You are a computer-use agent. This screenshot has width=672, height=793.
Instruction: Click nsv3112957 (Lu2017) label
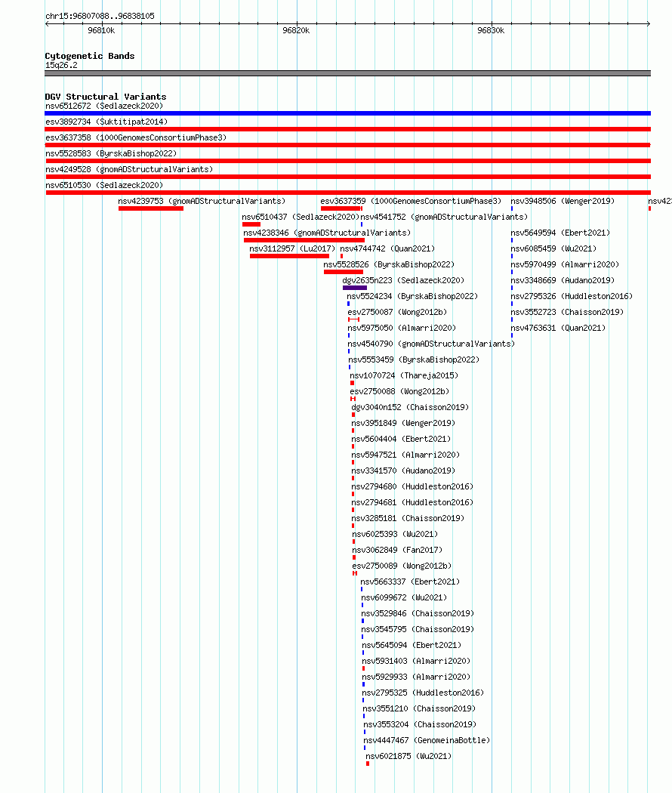coord(292,248)
